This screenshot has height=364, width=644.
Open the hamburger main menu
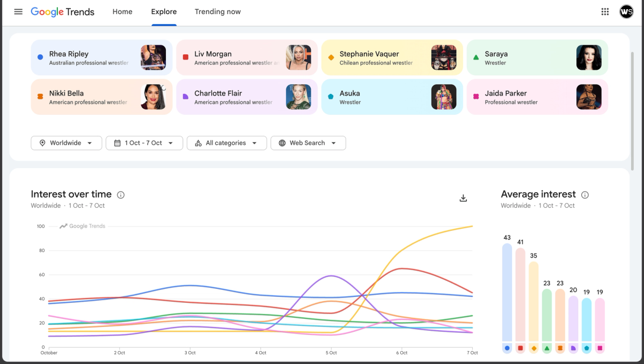click(18, 12)
